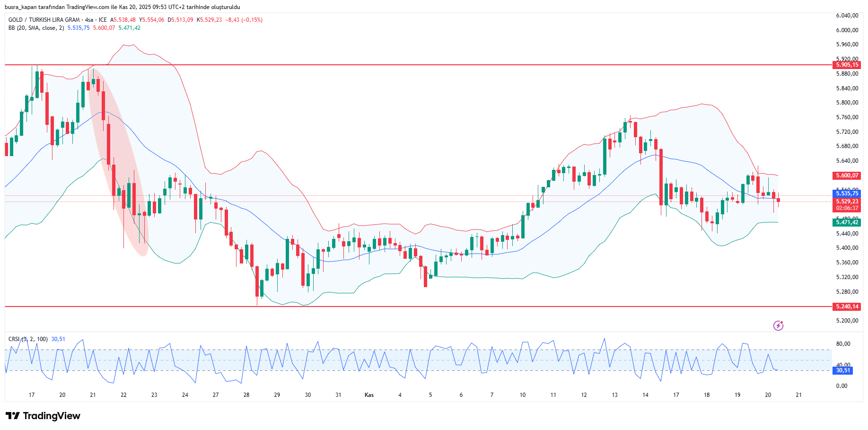Viewport: 868px width, 430px height.
Task: Click the blue CRSI 30,51 value label
Action: 842,370
